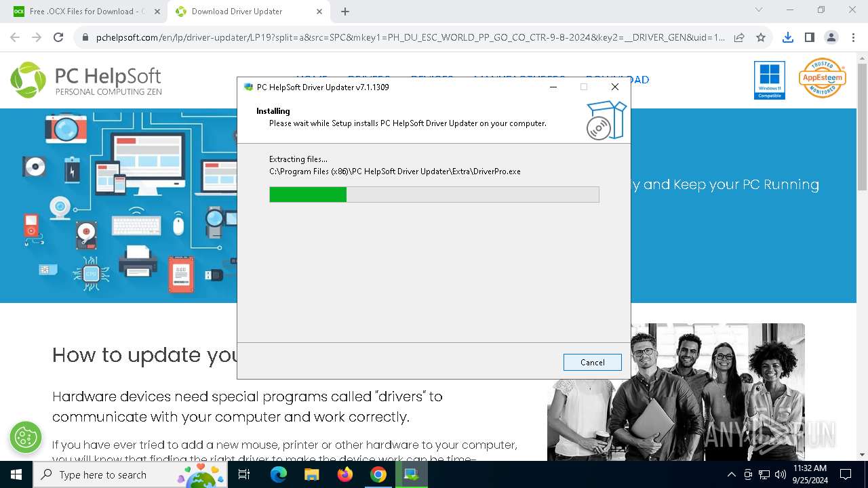Switch to Chrome in taskbar
Viewport: 868px width, 488px height.
coord(378,474)
